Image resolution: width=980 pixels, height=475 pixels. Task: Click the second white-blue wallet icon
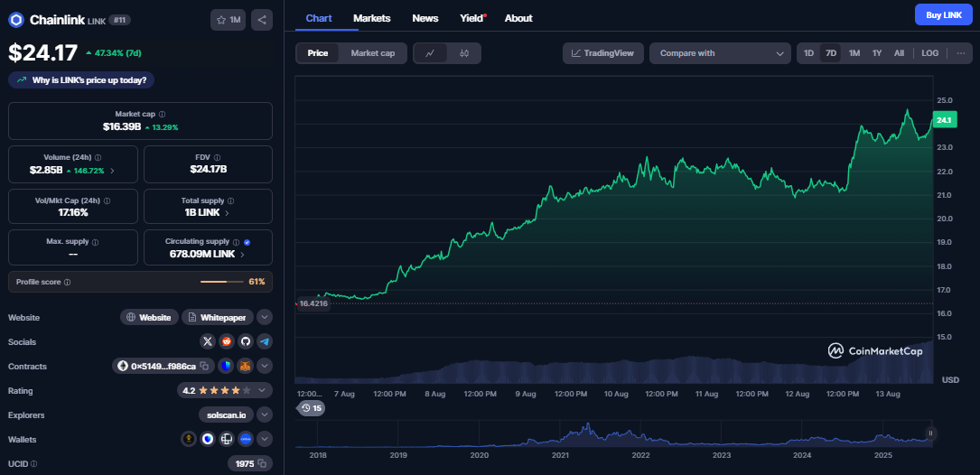208,439
